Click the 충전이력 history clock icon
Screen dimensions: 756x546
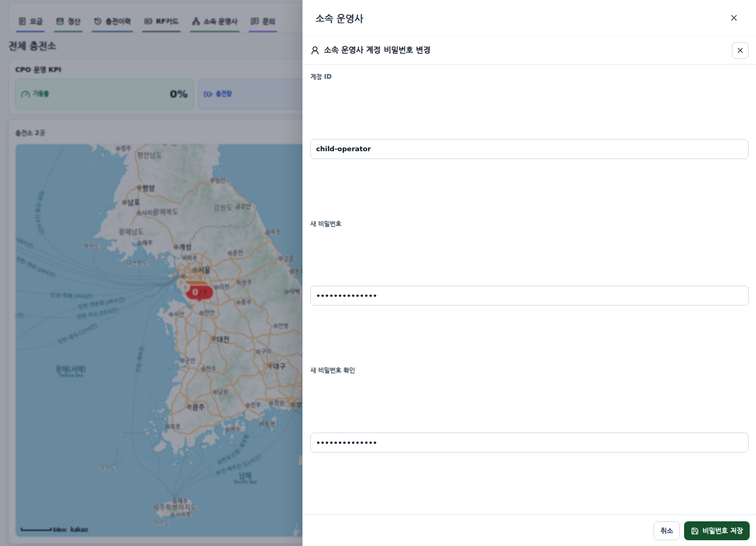coord(98,22)
